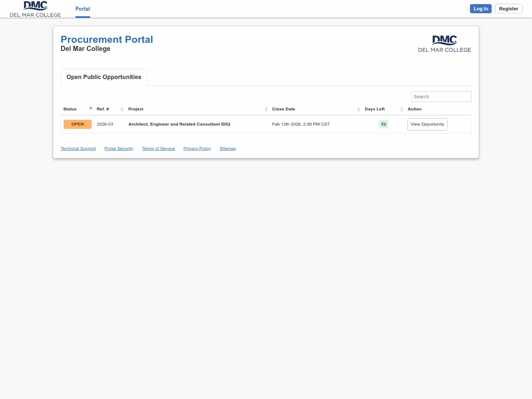Click inside the Search field
The height and width of the screenshot is (399, 532).
(x=441, y=96)
